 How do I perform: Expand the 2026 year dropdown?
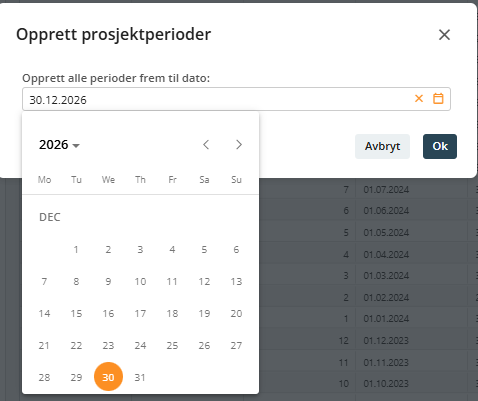(x=59, y=145)
